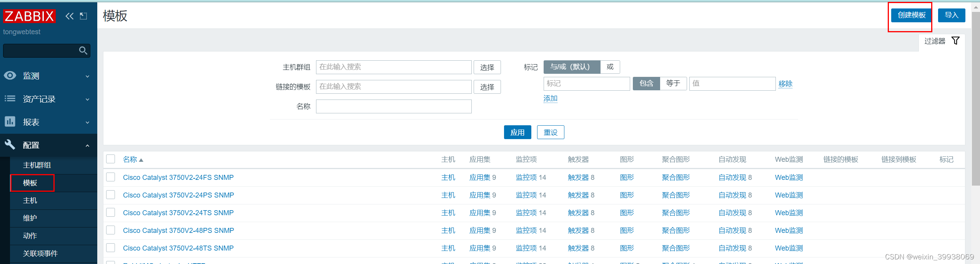Open Cisco Catalyst 3750V2-24PS SNMP template link
Image resolution: width=980 pixels, height=264 pixels.
pos(178,195)
